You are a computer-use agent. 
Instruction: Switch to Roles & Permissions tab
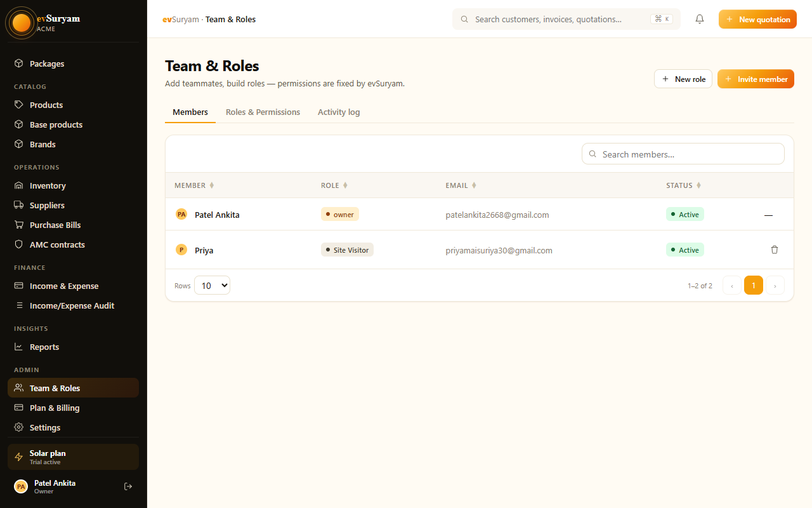[263, 112]
